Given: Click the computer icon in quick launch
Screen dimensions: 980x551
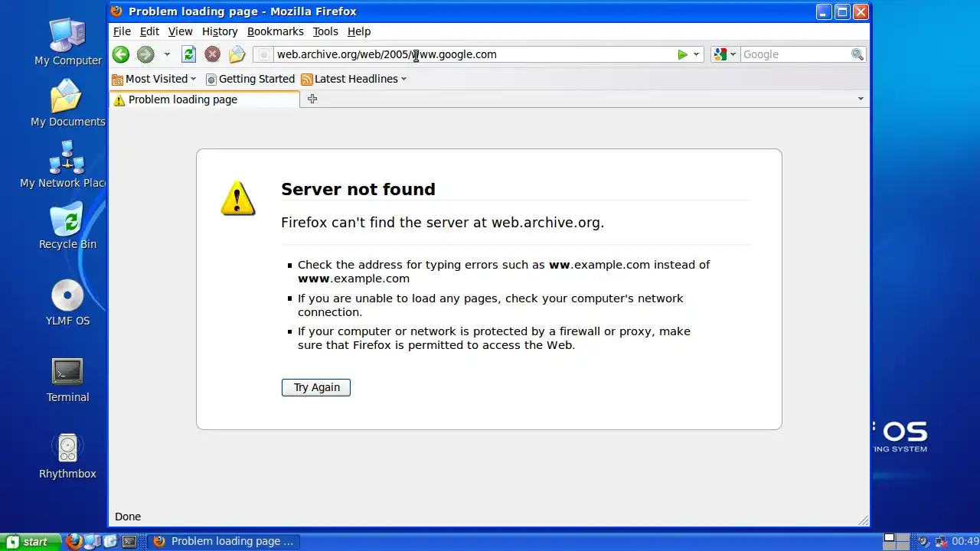Looking at the screenshot, I should (92, 541).
